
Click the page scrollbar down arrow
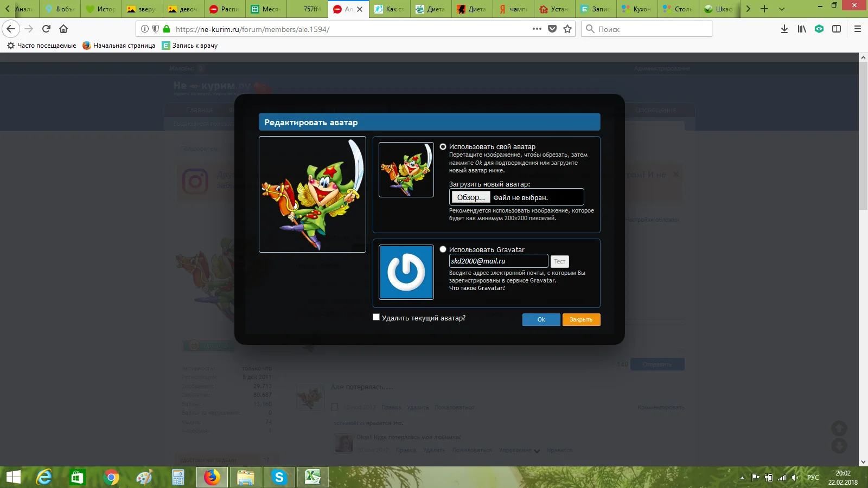coord(863,462)
